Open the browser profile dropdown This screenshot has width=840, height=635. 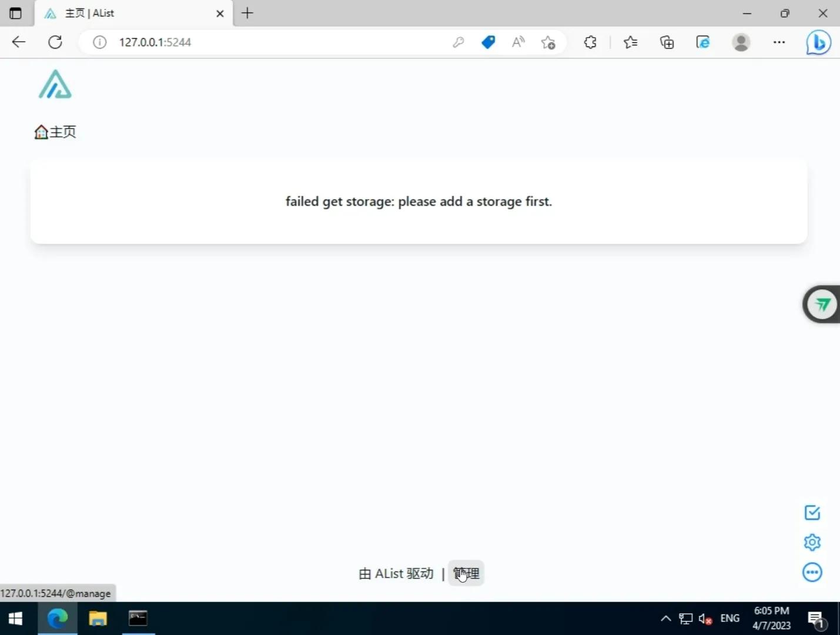pyautogui.click(x=741, y=42)
